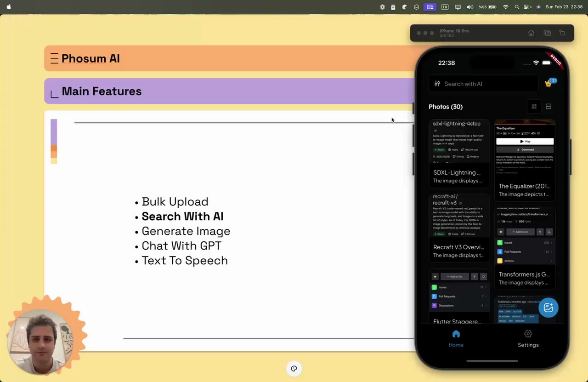The width and height of the screenshot is (588, 382).
Task: Switch to the Settings tab
Action: click(x=528, y=339)
